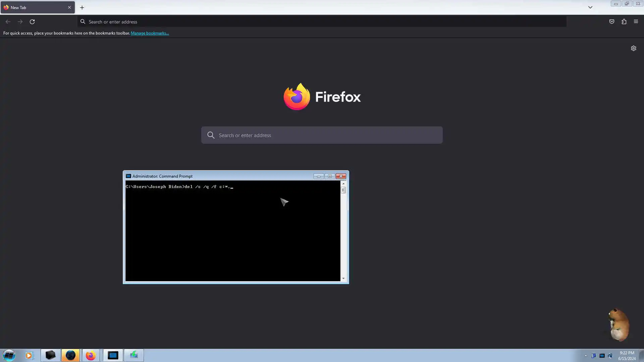The width and height of the screenshot is (644, 362).
Task: Open the Extensions puzzle-piece icon
Action: click(624, 21)
